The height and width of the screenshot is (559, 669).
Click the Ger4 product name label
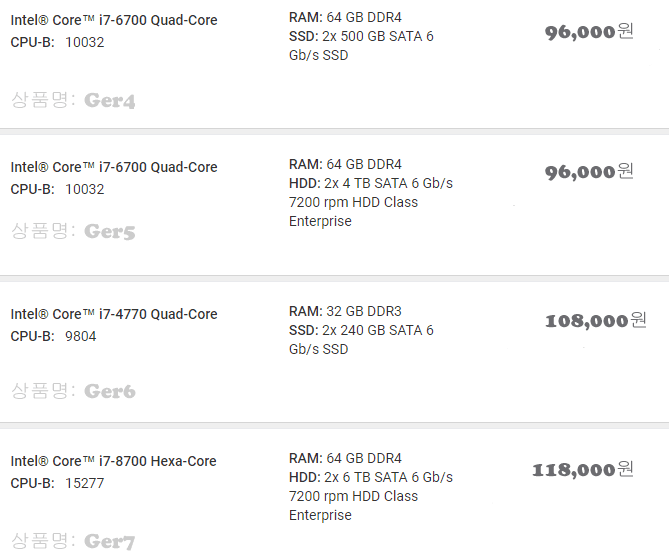(x=110, y=101)
